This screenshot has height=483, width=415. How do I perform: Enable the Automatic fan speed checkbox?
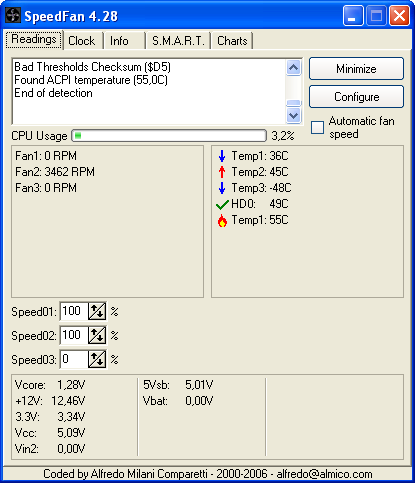coord(317,127)
